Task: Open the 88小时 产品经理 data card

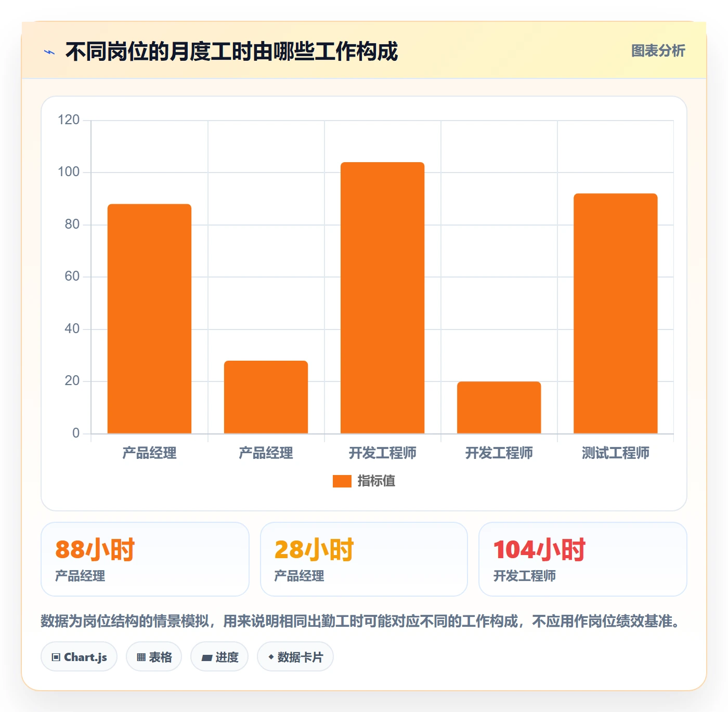Action: coord(145,559)
